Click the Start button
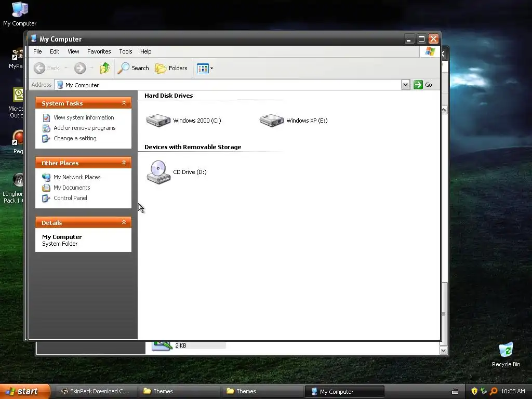This screenshot has height=399, width=532. 24,392
